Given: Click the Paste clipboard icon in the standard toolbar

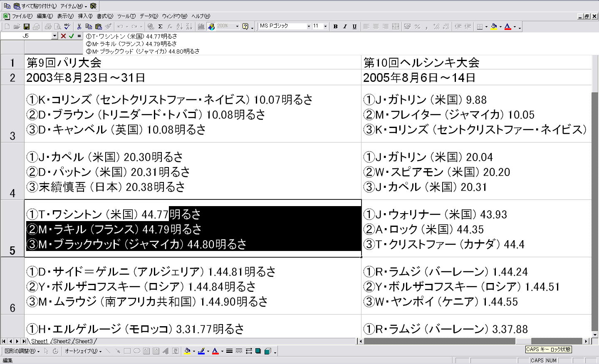Looking at the screenshot, I should pyautogui.click(x=99, y=27).
